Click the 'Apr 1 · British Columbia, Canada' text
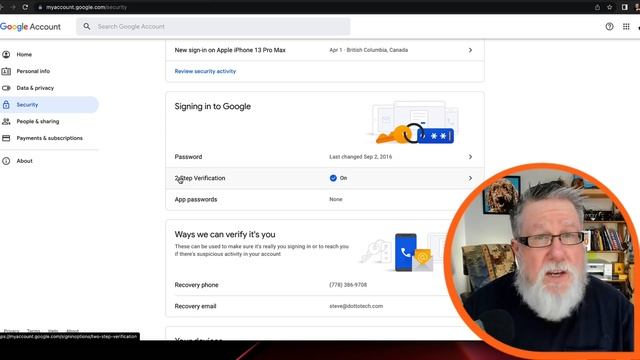Viewport: 640px width, 360px height. (369, 50)
